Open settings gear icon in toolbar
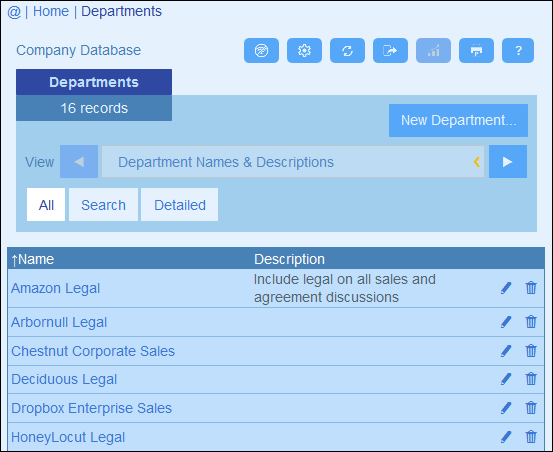553x452 pixels. pos(304,51)
